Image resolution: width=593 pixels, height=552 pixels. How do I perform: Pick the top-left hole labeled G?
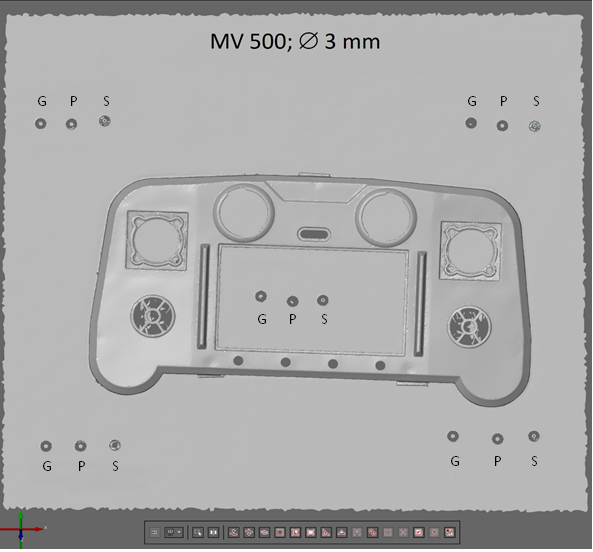(41, 124)
